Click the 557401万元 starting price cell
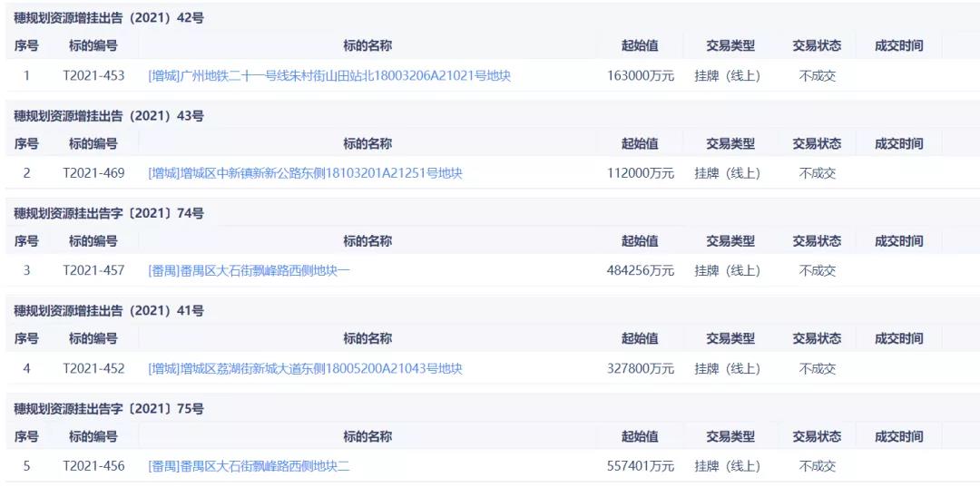The width and height of the screenshot is (980, 487). tap(641, 466)
